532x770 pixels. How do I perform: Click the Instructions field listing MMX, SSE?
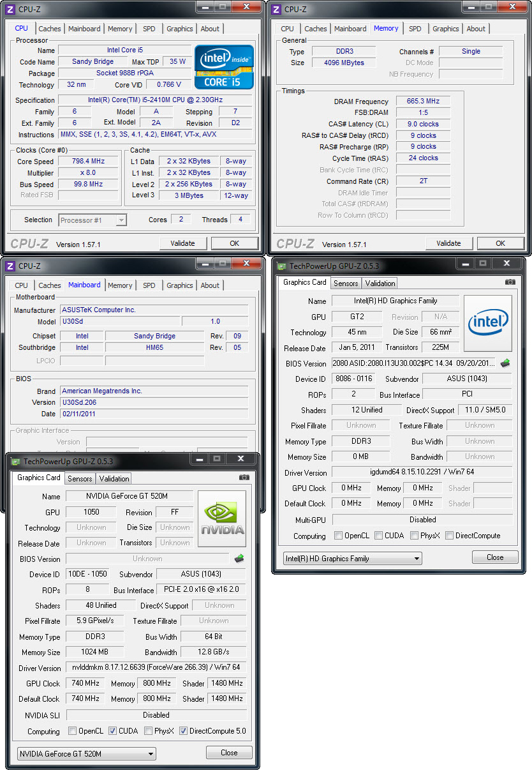click(x=155, y=135)
